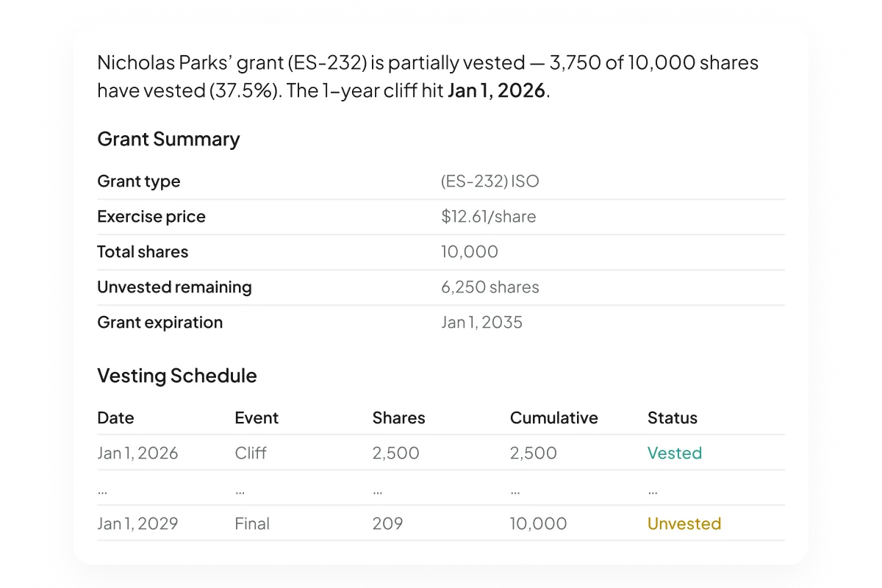Image resolution: width=882 pixels, height=588 pixels.
Task: Click the Date column header
Action: click(115, 417)
